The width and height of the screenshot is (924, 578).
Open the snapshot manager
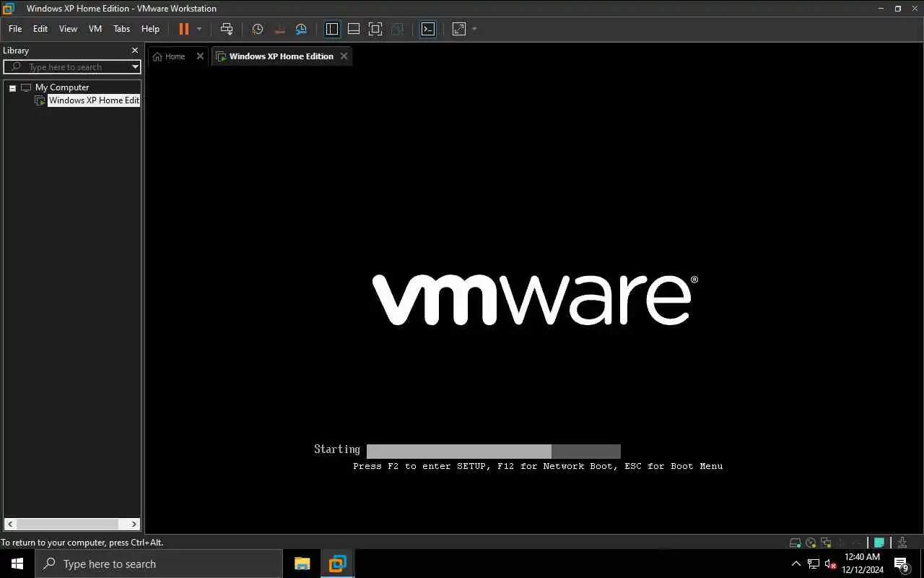[302, 29]
